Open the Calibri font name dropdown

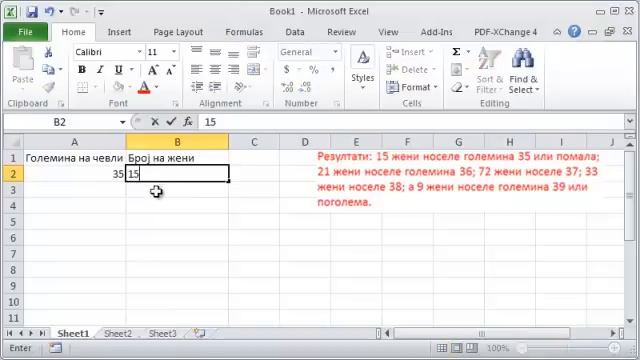[140, 52]
